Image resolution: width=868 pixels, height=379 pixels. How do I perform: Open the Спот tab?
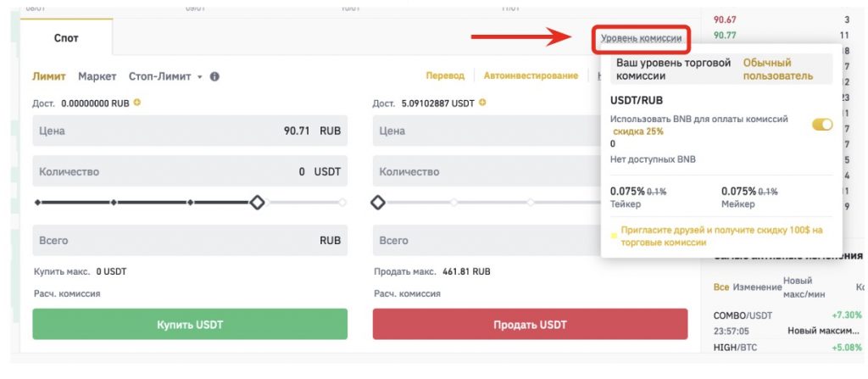click(x=66, y=38)
